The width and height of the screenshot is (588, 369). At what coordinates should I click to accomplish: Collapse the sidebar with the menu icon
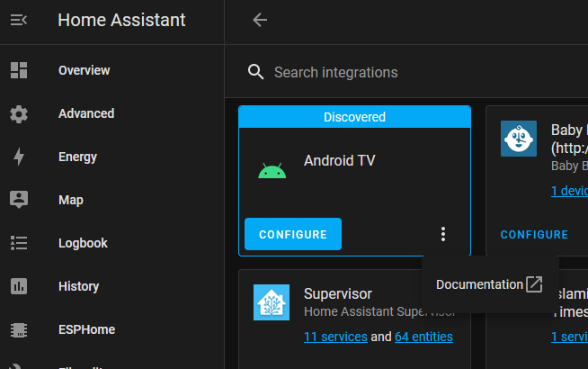[x=18, y=20]
